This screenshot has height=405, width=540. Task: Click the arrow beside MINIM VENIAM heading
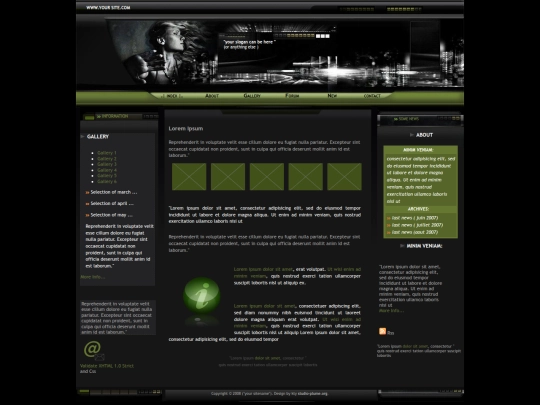pos(402,246)
